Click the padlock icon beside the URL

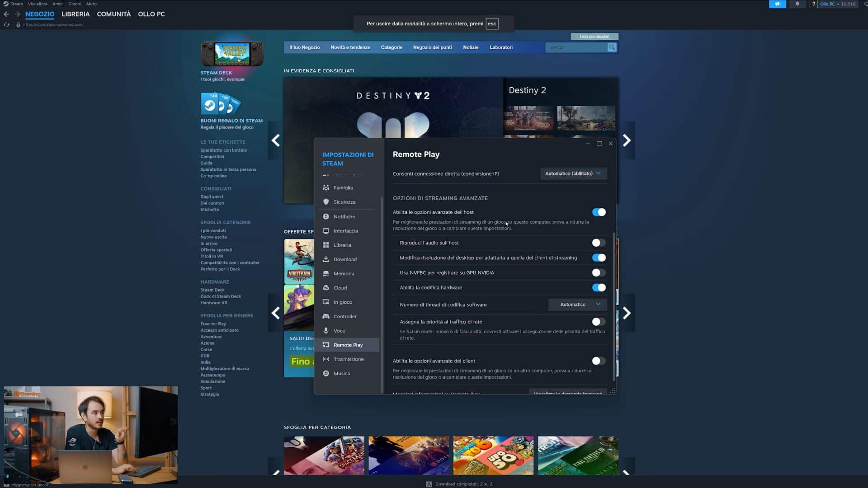(18, 25)
